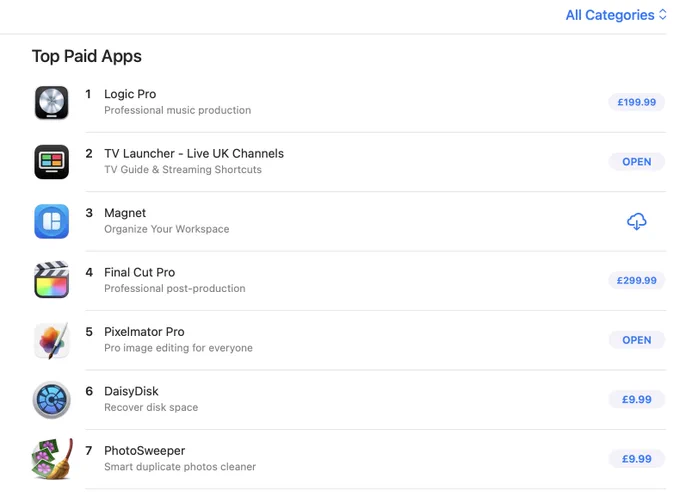This screenshot has height=497, width=680.
Task: Buy PhotoSweeper for £9.99
Action: 637,459
